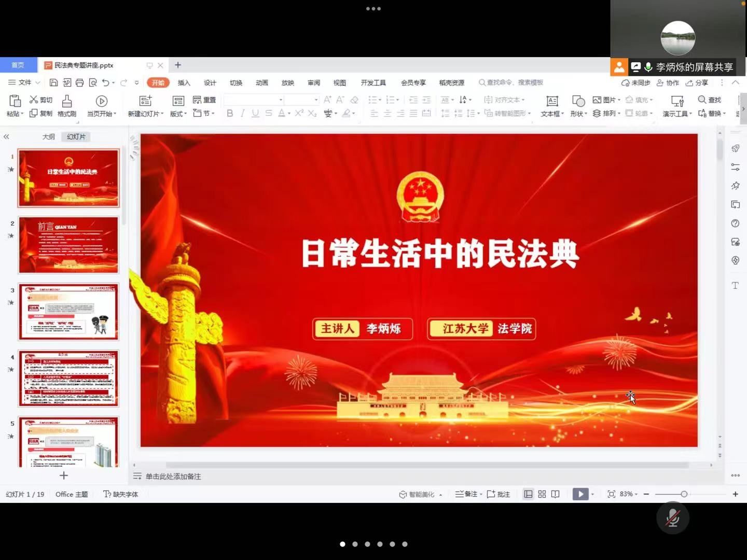This screenshot has width=747, height=560.
Task: Click the settings sliders icon in right sidebar
Action: click(735, 167)
